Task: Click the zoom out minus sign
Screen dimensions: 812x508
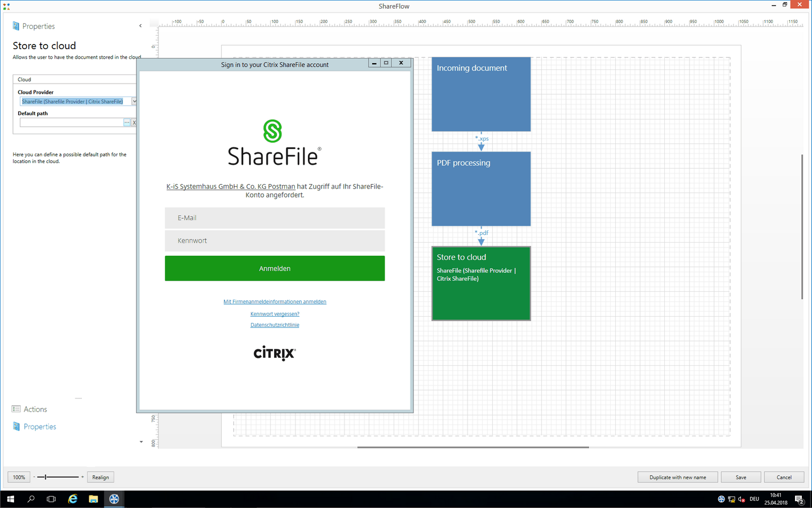Action: [34, 477]
